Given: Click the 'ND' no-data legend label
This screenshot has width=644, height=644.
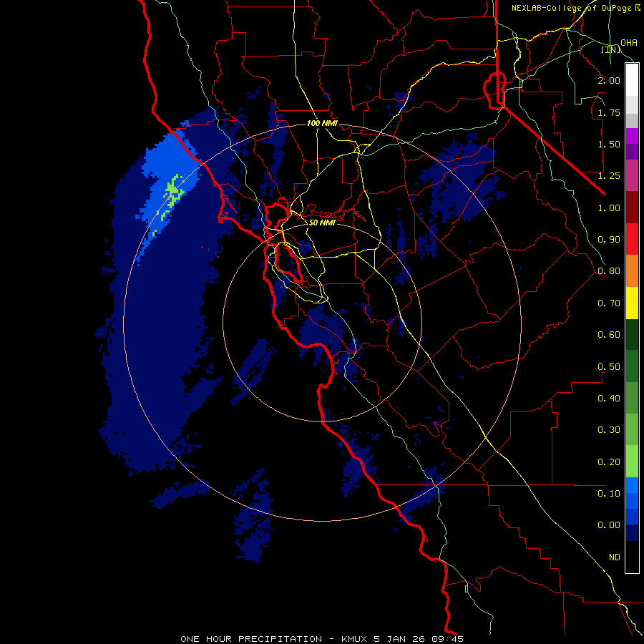Looking at the screenshot, I should tap(615, 557).
